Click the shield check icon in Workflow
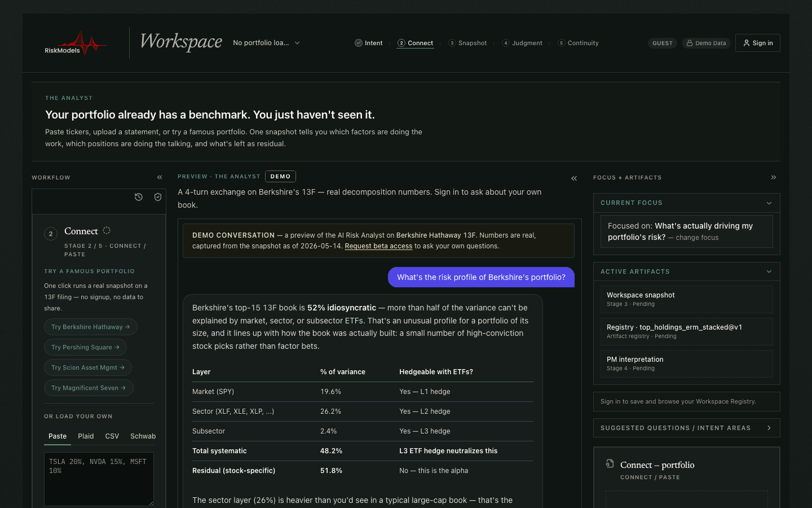Image resolution: width=812 pixels, height=508 pixels. click(158, 197)
